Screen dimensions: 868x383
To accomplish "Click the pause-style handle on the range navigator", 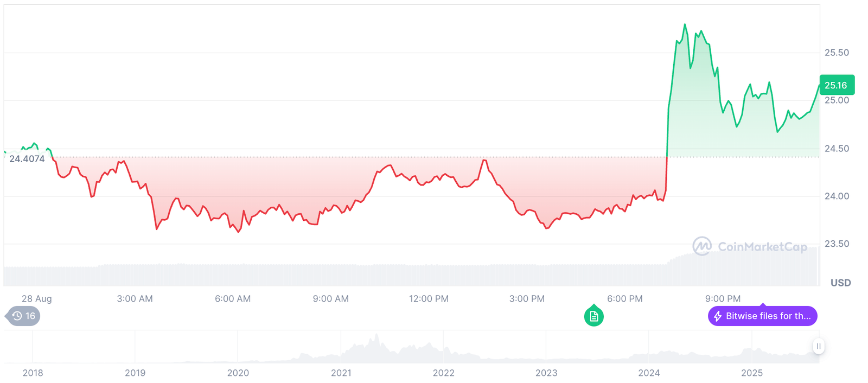I will click(x=818, y=346).
